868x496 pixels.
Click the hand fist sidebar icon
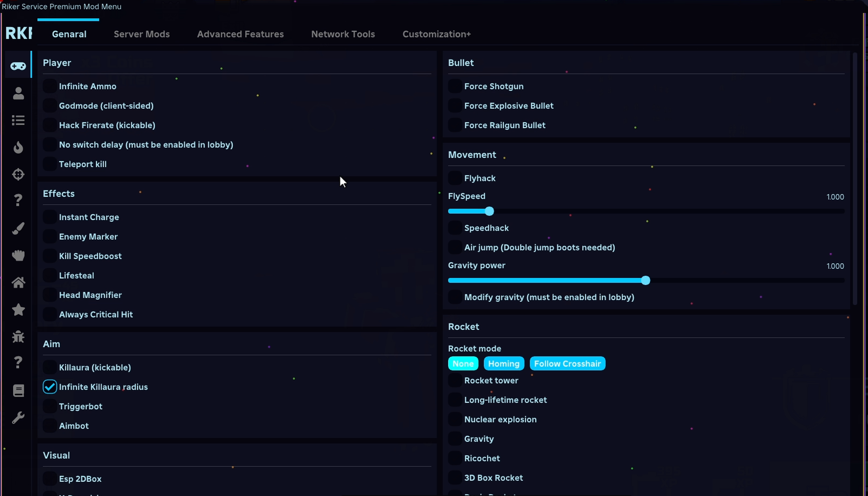(18, 256)
